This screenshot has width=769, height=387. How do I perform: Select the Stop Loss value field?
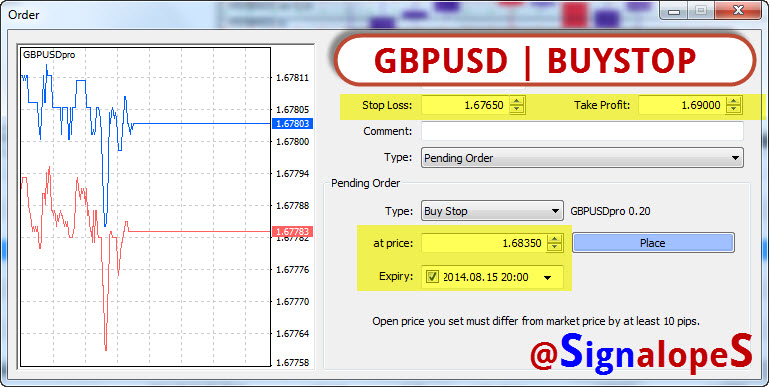(x=465, y=105)
